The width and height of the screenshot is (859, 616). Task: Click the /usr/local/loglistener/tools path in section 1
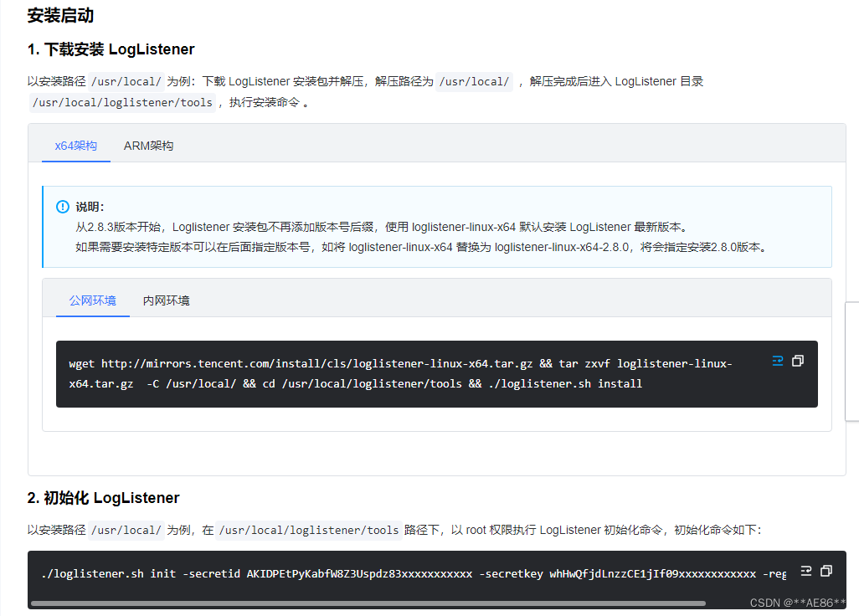122,102
